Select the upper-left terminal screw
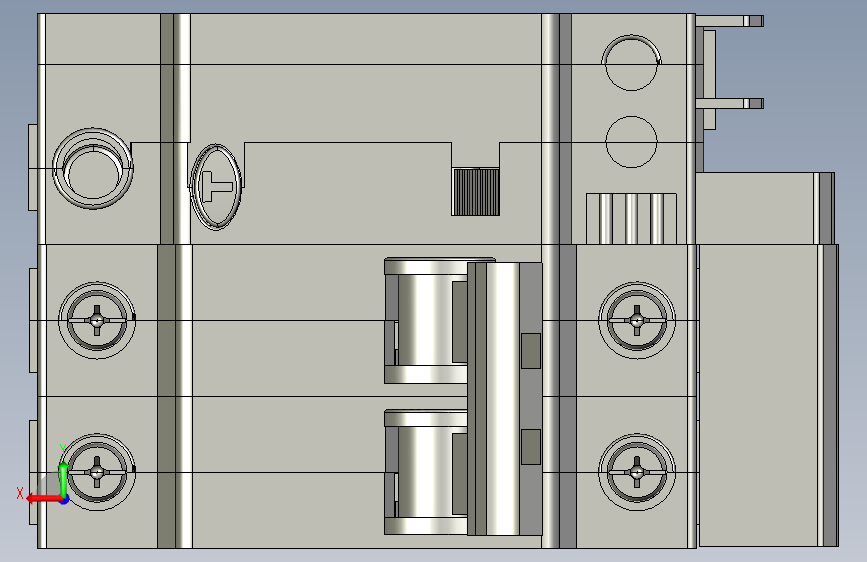The width and height of the screenshot is (867, 562). tap(97, 320)
